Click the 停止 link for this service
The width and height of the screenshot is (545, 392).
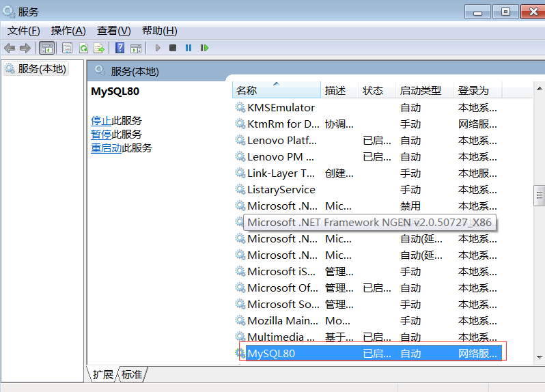[x=101, y=121]
